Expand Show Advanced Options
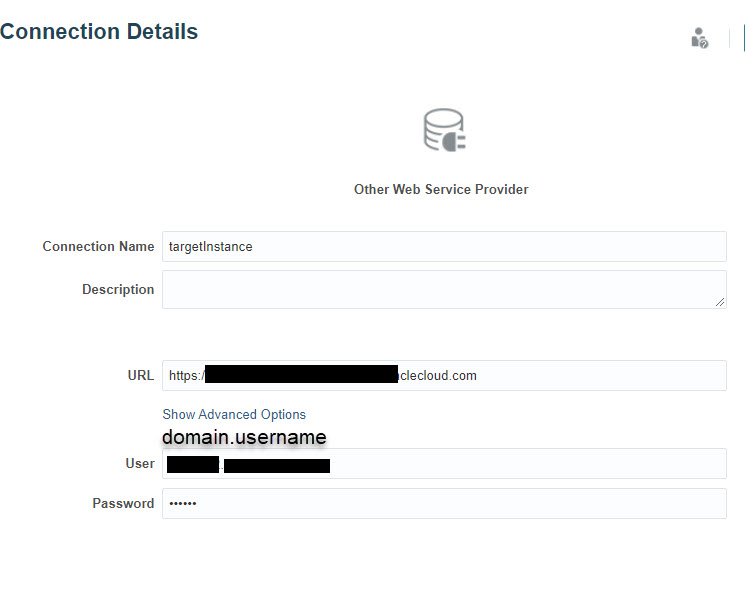The height and width of the screenshot is (590, 745). click(234, 414)
